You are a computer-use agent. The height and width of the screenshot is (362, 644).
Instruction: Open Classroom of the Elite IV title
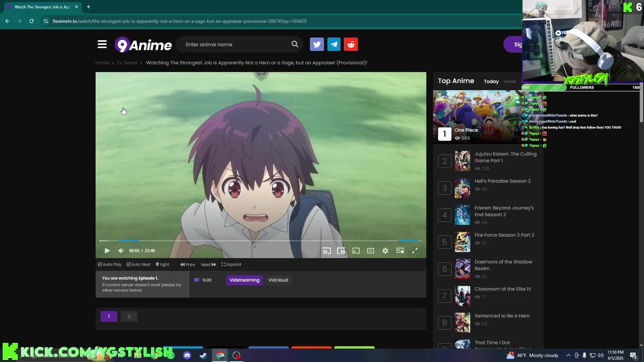point(503,289)
